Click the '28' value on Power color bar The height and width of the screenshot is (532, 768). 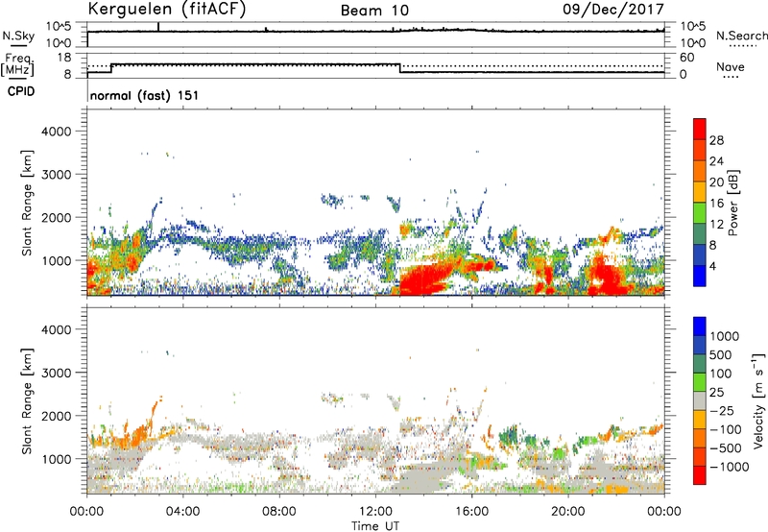716,140
